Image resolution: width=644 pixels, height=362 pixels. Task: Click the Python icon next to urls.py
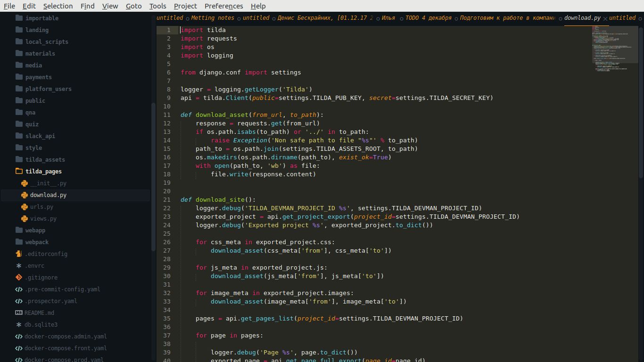tap(24, 207)
